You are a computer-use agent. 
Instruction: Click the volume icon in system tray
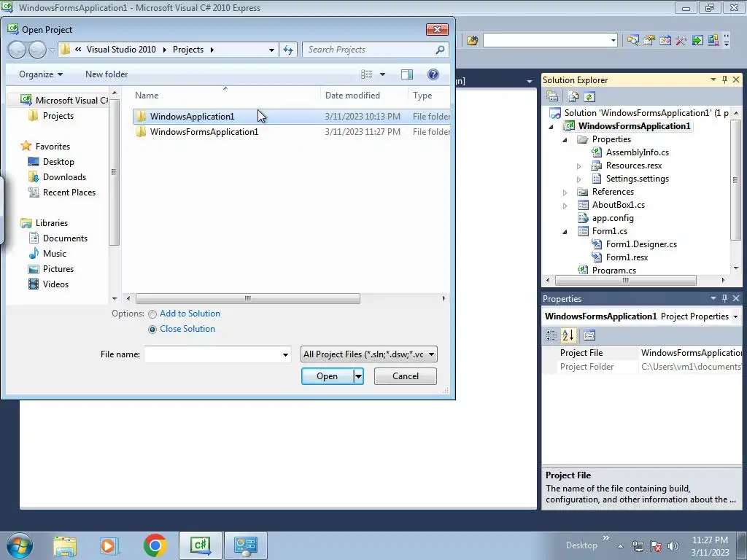click(673, 545)
